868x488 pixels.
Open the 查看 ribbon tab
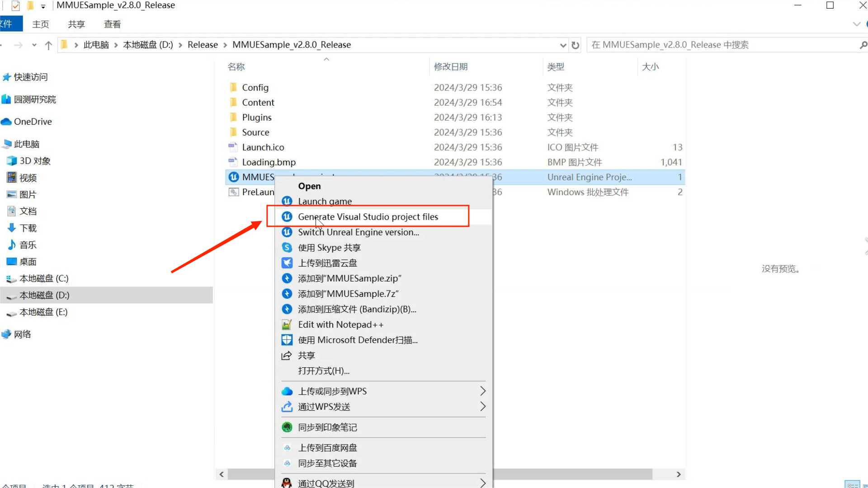113,24
